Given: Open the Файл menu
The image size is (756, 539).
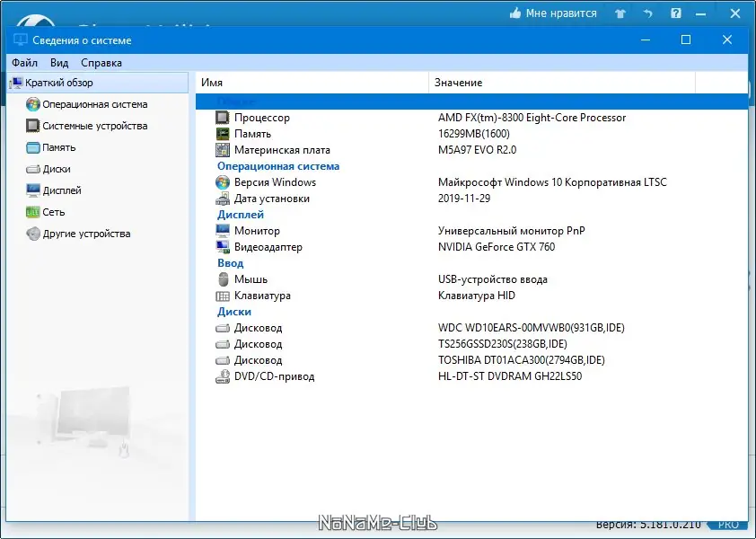Looking at the screenshot, I should 24,63.
